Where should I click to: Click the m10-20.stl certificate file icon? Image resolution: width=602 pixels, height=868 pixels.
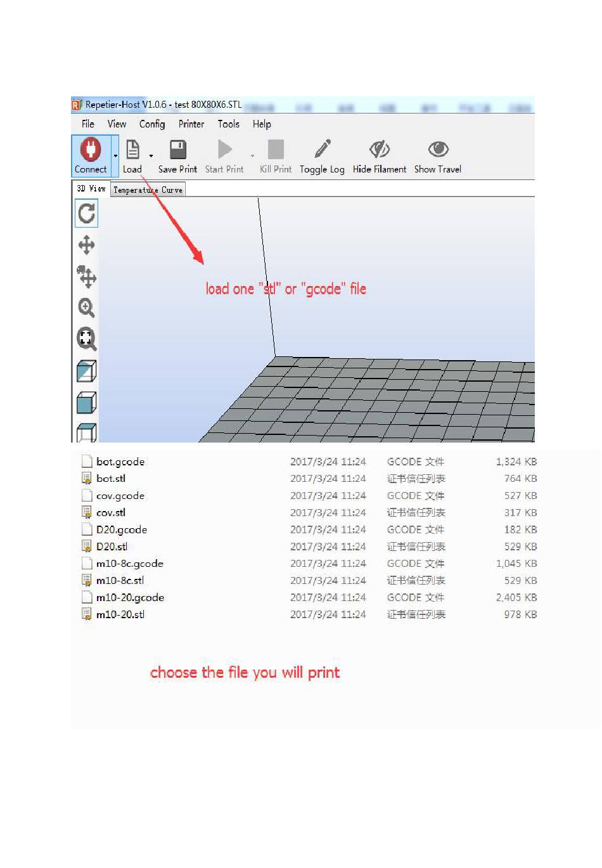(x=87, y=614)
